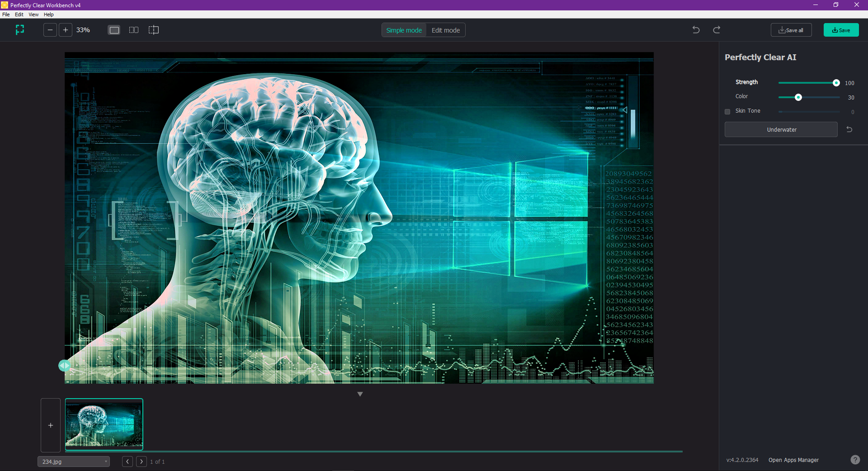Select single image view layout
Image resolution: width=868 pixels, height=471 pixels.
[x=114, y=30]
